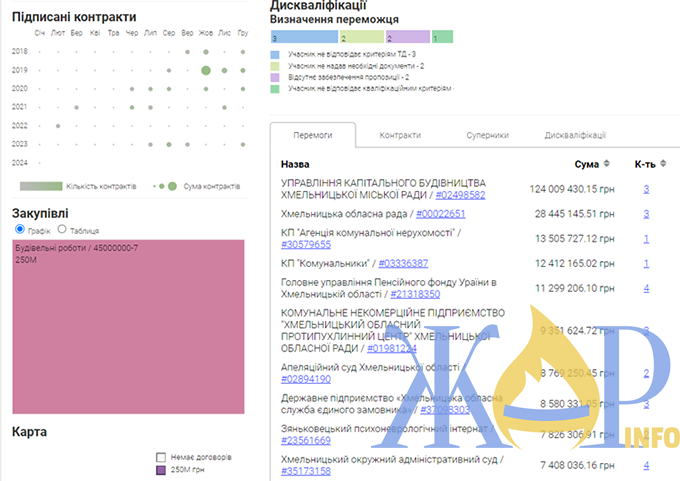Click the Карта heading
Viewport: 680px width, 481px height.
pyautogui.click(x=29, y=432)
